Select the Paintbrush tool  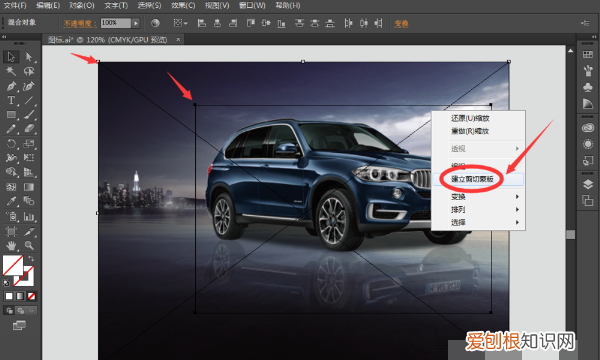(x=29, y=114)
